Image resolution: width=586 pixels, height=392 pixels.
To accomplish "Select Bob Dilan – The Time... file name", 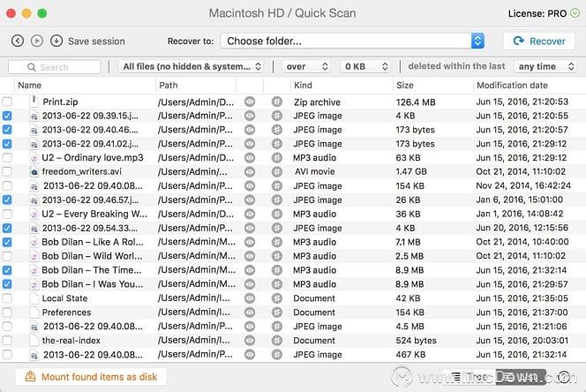I will (x=92, y=270).
